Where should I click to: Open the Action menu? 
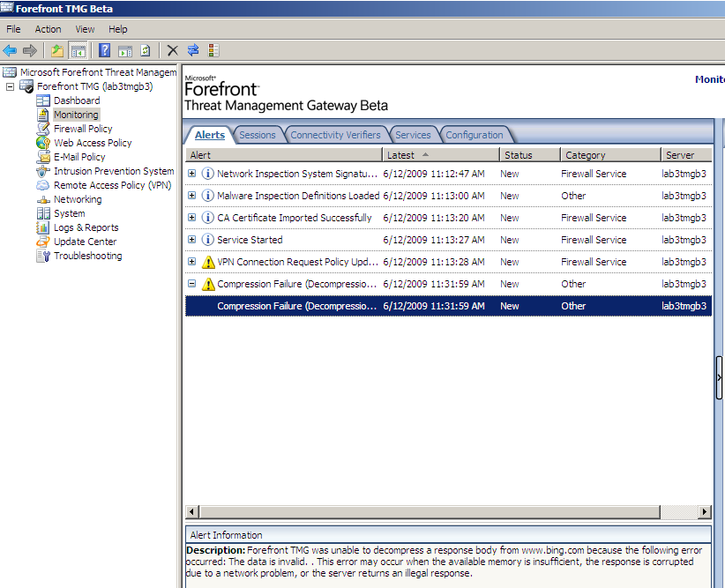coord(49,29)
